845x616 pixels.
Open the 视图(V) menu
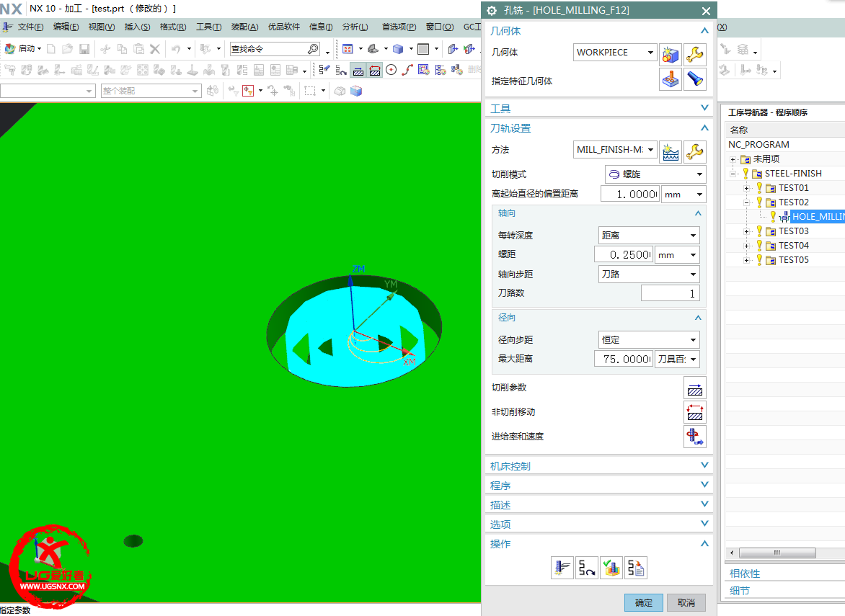102,27
